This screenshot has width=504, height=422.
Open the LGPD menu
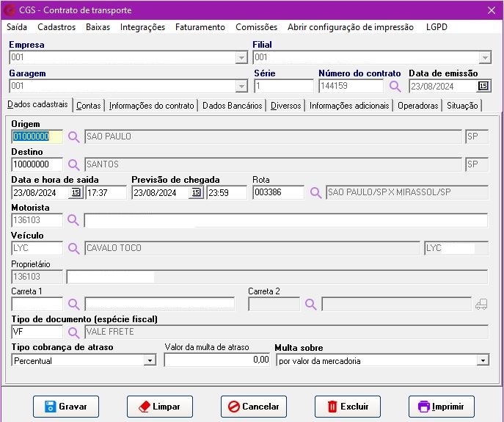(437, 27)
